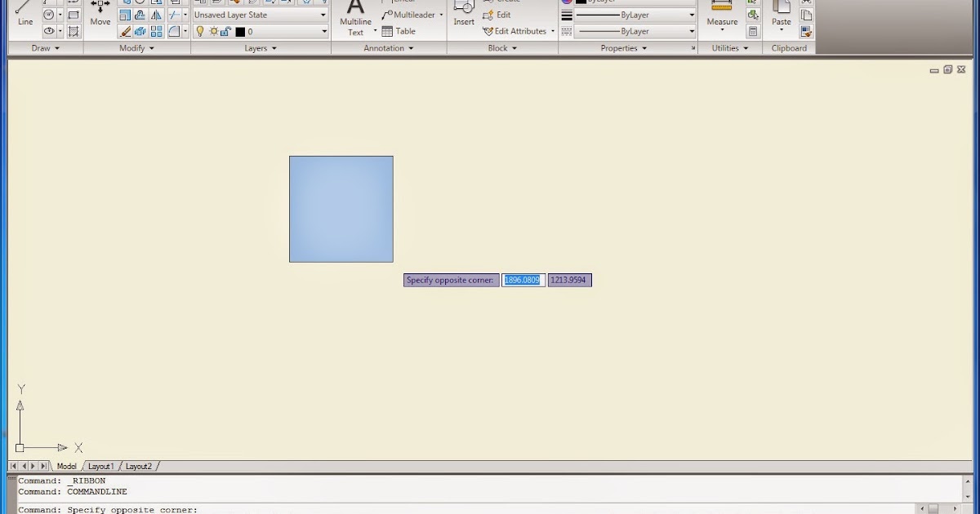Choose the Circle tool in Draw panel
Viewport: 980px width, 514px height.
(49, 15)
